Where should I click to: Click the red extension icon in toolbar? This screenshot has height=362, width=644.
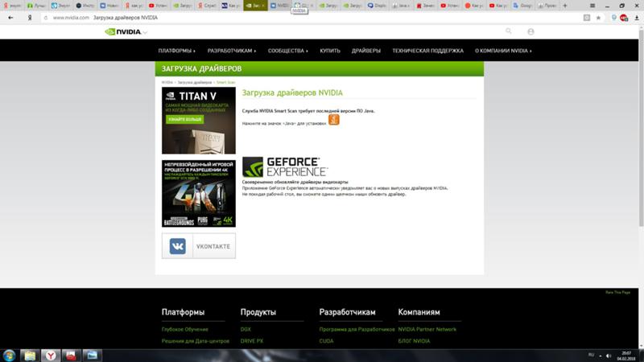624,18
